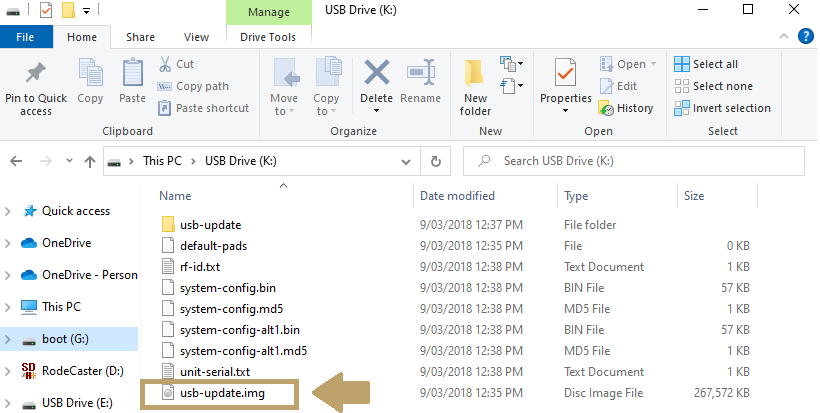Click the Cut scissors icon

[165, 64]
